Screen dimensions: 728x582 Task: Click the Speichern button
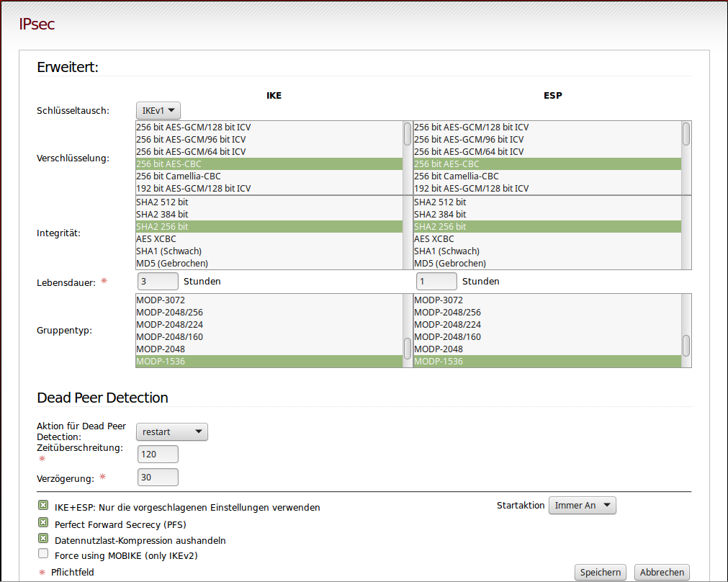(x=600, y=572)
